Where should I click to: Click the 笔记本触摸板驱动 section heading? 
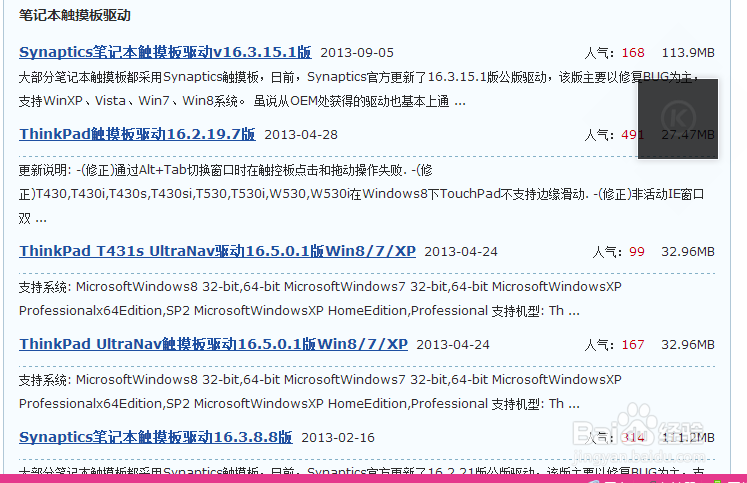coord(75,15)
